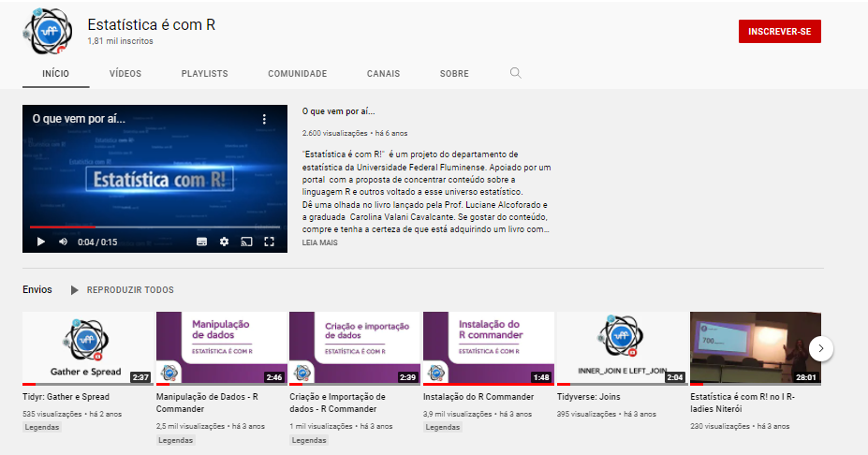Image resolution: width=868 pixels, height=455 pixels.
Task: Open the Playlists tab
Action: (205, 74)
